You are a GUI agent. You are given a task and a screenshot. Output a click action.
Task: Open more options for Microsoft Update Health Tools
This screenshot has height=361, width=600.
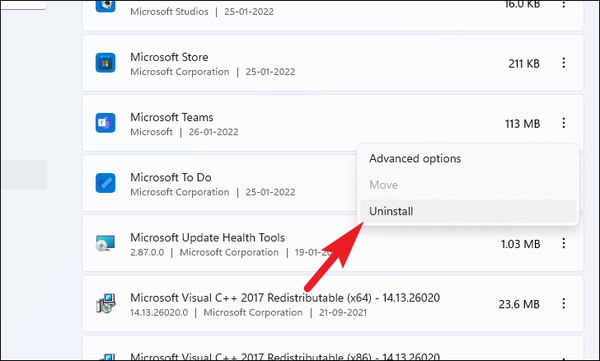pos(564,243)
